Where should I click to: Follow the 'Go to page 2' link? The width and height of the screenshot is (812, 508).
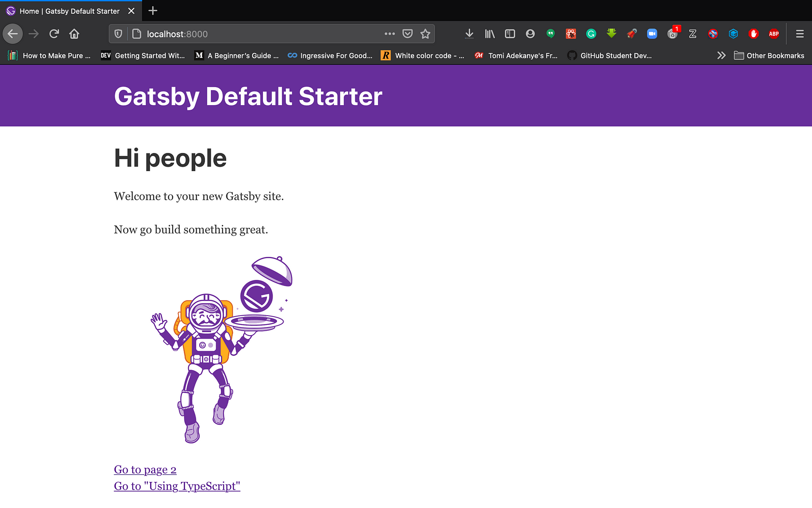(x=145, y=470)
